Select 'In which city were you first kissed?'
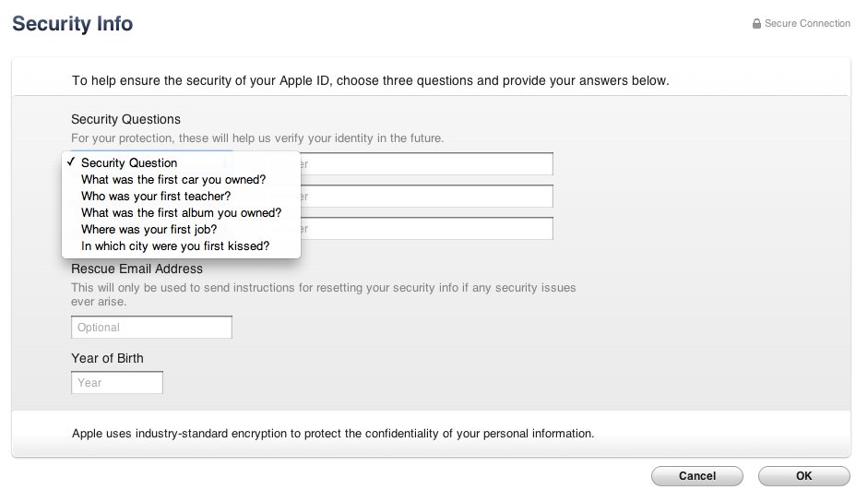The width and height of the screenshot is (868, 502). (181, 246)
